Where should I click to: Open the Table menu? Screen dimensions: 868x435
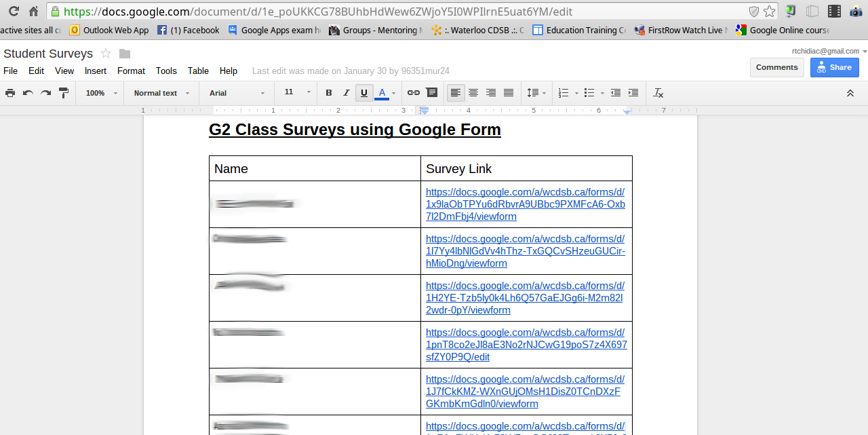pyautogui.click(x=198, y=71)
